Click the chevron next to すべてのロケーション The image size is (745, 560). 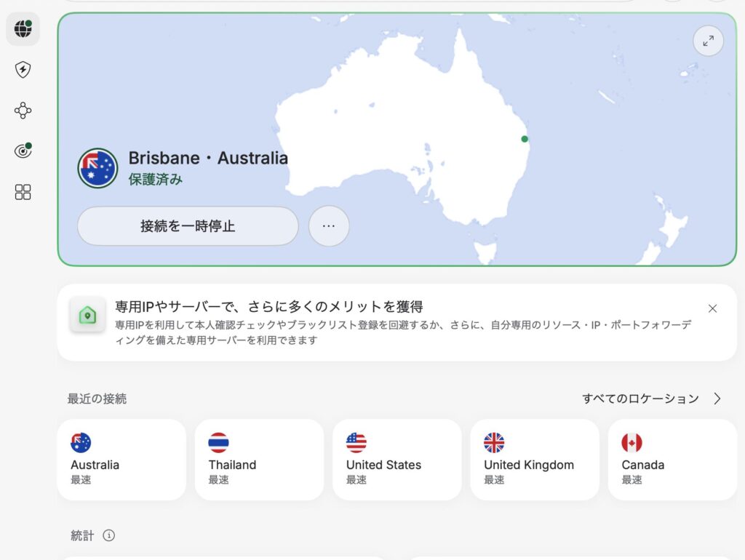point(717,399)
